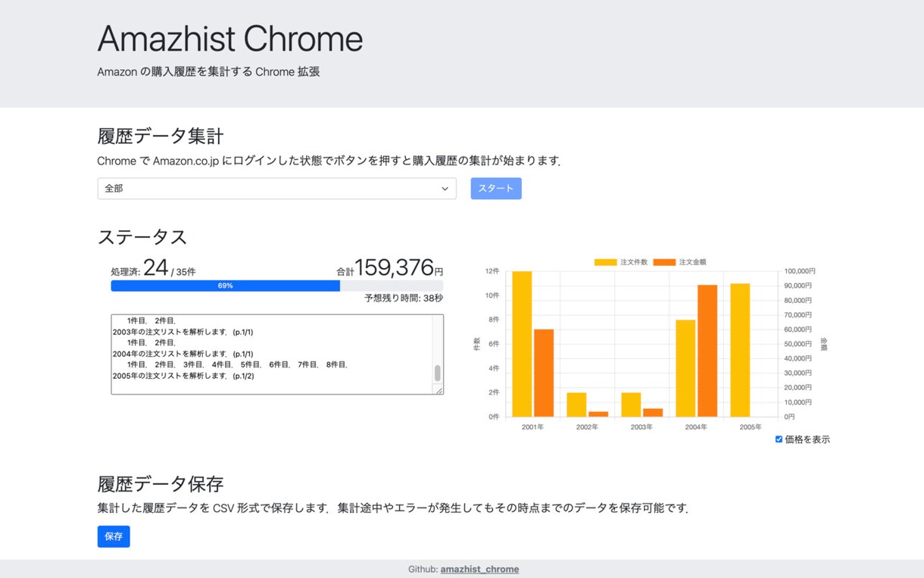This screenshot has width=924, height=578.
Task: Click the 履歴データ集計 heading
Action: (161, 136)
